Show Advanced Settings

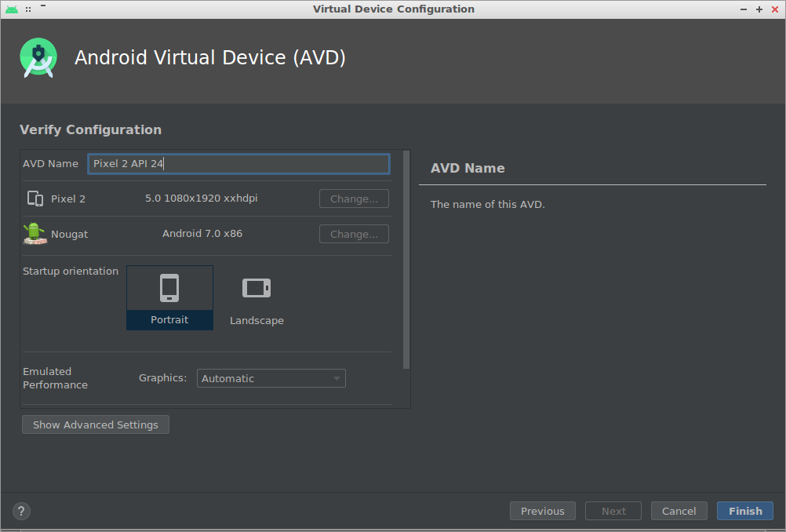[x=96, y=425]
